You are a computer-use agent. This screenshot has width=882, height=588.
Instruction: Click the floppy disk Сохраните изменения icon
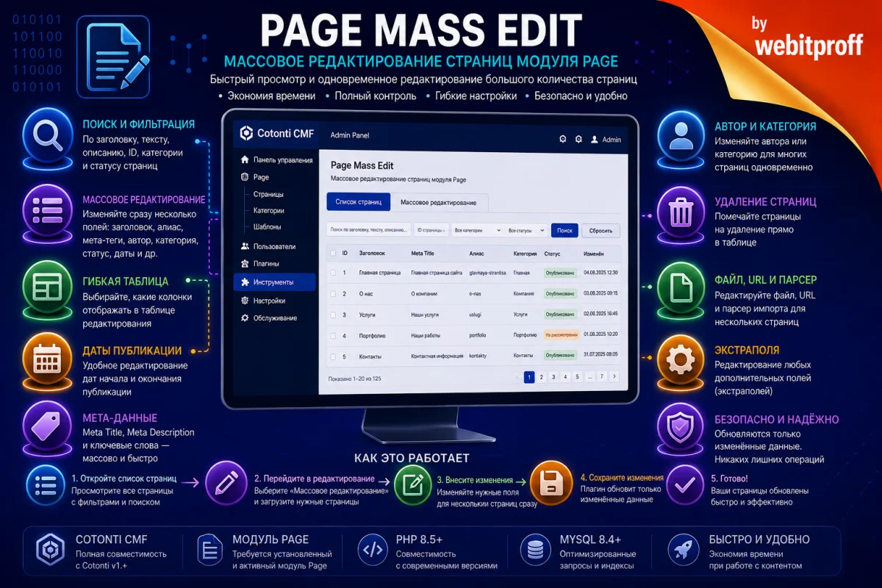[x=551, y=484]
